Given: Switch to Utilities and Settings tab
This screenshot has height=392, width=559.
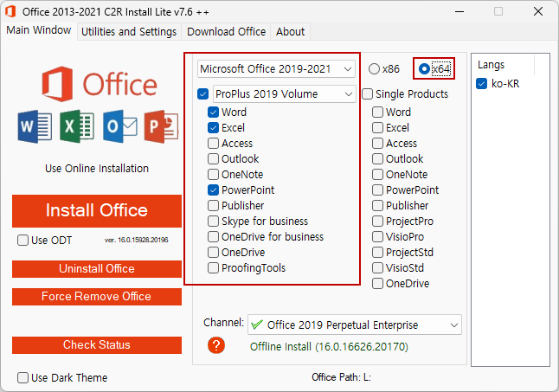Looking at the screenshot, I should click(129, 32).
